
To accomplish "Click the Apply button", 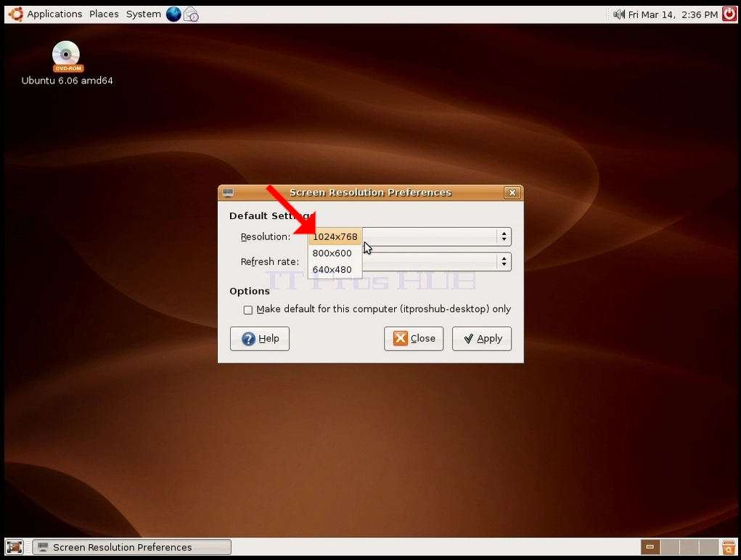I will click(482, 339).
